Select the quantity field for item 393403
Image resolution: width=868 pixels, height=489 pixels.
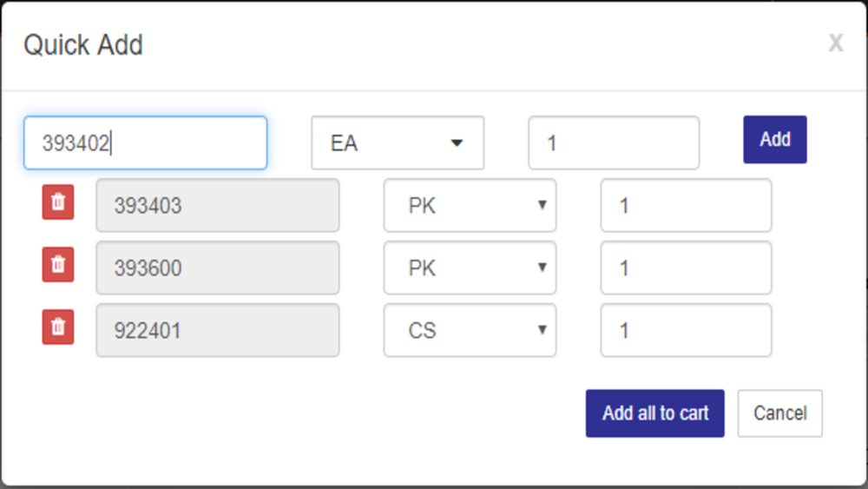tap(687, 206)
